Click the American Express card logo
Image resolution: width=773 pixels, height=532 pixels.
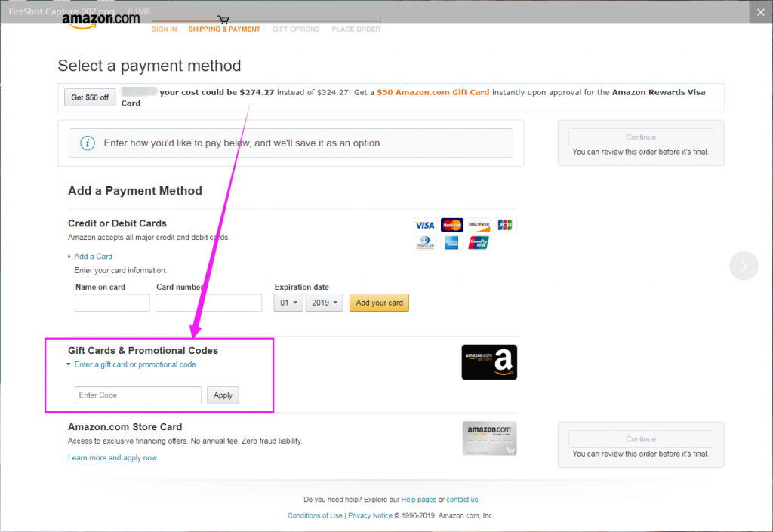click(451, 243)
